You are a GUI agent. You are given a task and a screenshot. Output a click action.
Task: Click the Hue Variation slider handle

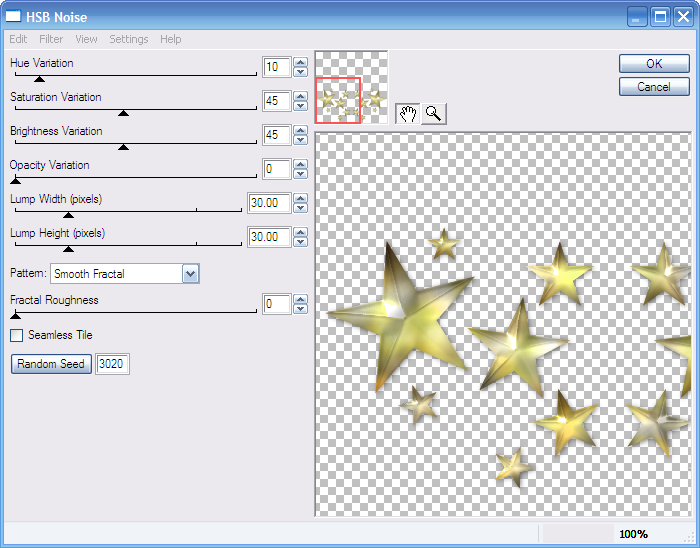39,79
